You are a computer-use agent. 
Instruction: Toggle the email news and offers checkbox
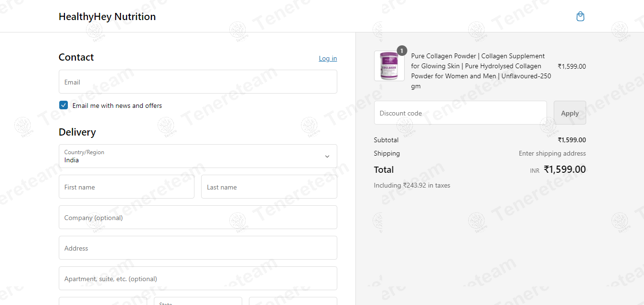[64, 105]
